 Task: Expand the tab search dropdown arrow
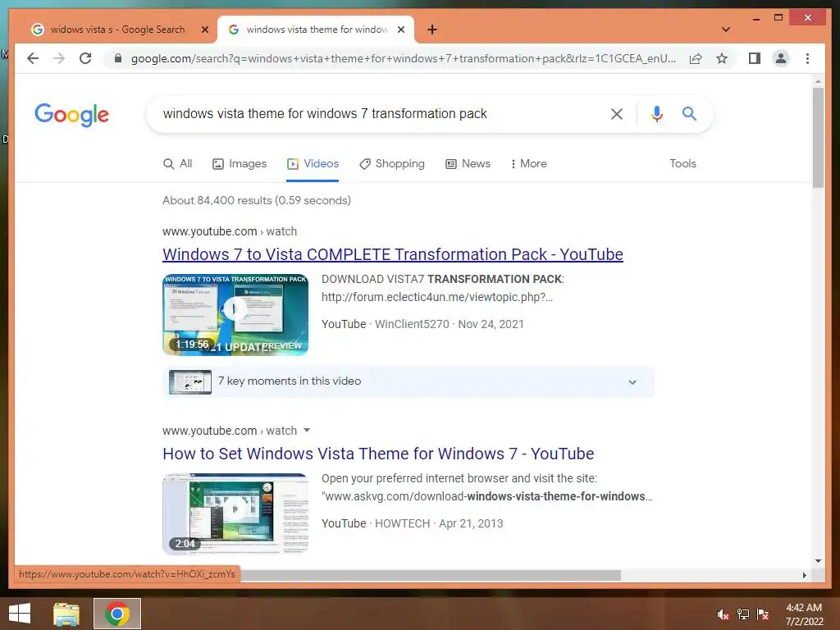[726, 30]
